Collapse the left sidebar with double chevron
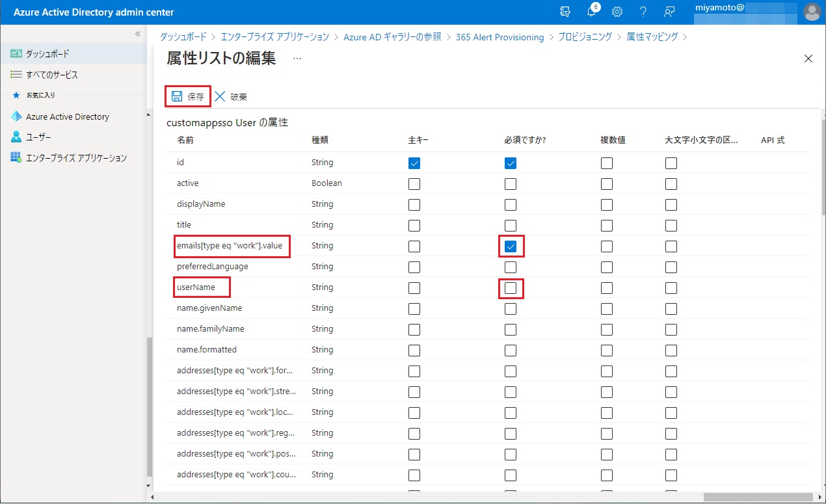 coord(138,34)
